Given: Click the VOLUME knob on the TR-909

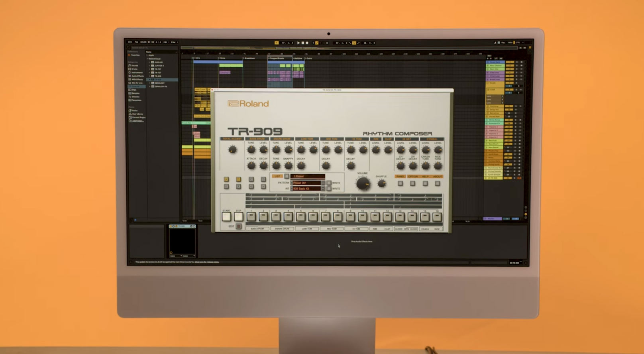Looking at the screenshot, I should point(363,183).
